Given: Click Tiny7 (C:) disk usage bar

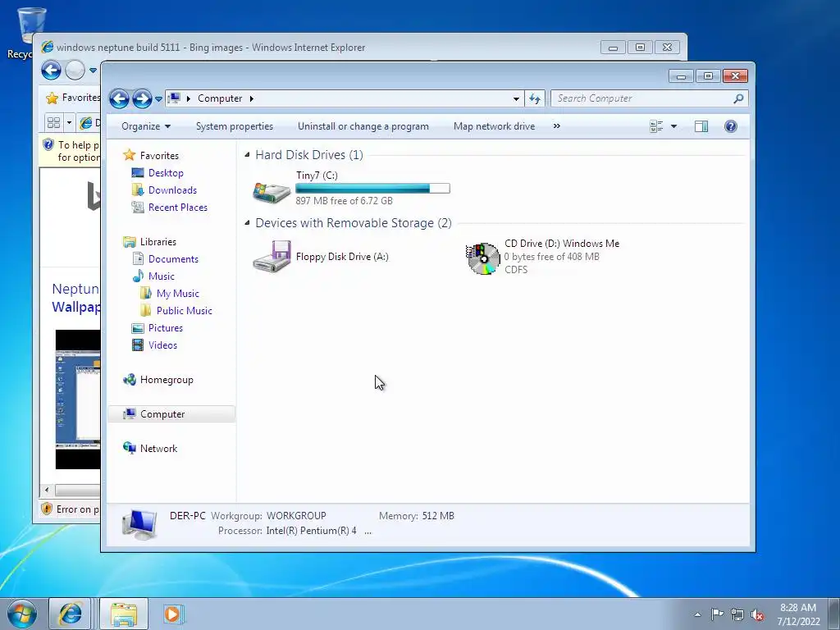Looking at the screenshot, I should pos(372,188).
